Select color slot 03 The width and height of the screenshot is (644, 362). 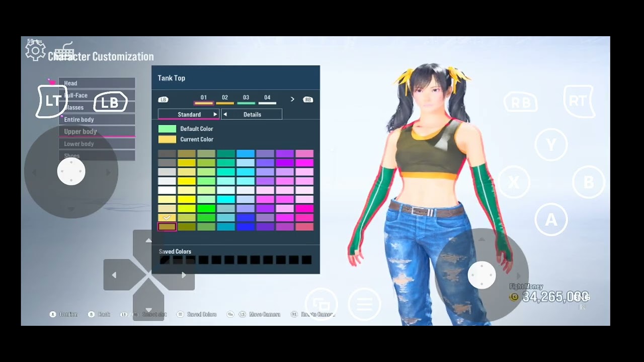click(x=246, y=99)
